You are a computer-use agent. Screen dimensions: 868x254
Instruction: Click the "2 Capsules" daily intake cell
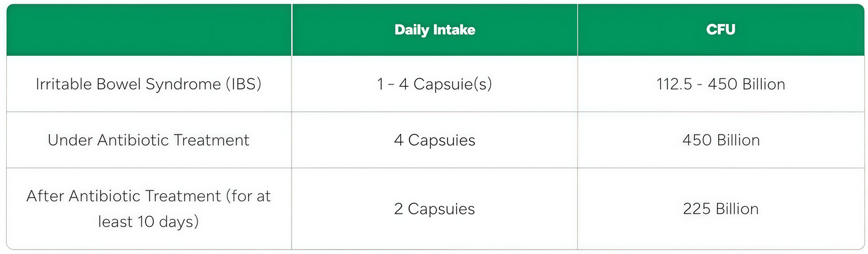(x=435, y=209)
